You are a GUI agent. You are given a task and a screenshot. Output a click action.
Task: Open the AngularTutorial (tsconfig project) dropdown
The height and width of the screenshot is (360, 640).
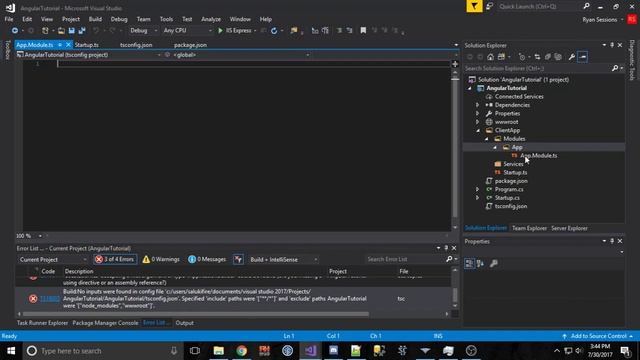click(89, 55)
